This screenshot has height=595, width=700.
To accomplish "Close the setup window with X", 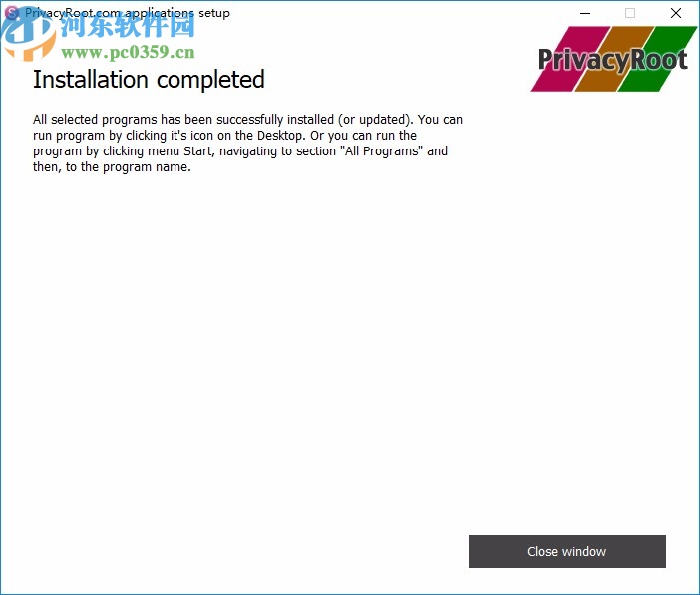I will pos(676,13).
